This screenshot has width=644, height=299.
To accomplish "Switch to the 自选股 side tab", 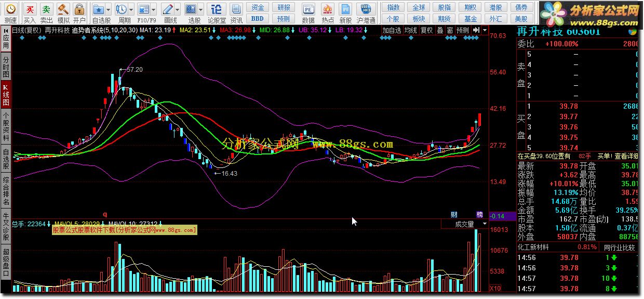I will [6, 159].
